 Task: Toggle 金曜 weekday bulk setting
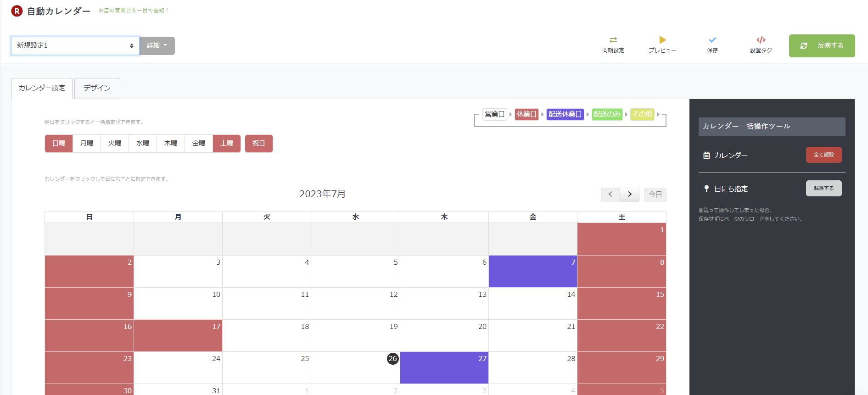(199, 144)
